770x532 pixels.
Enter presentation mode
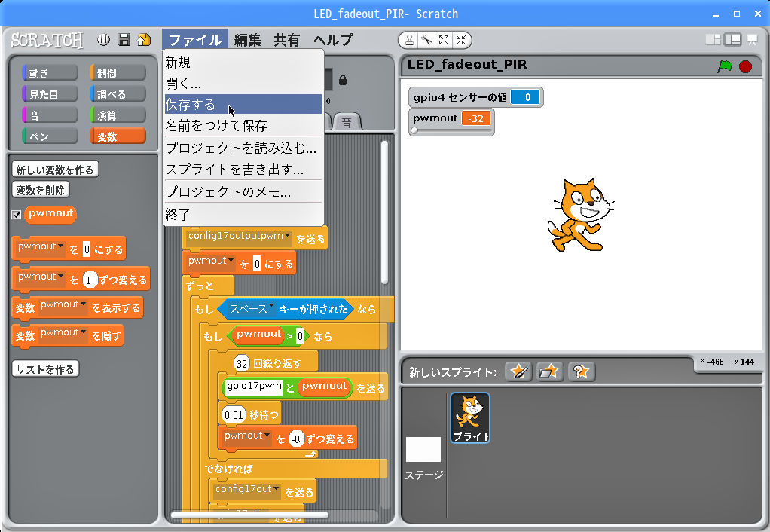click(x=753, y=40)
